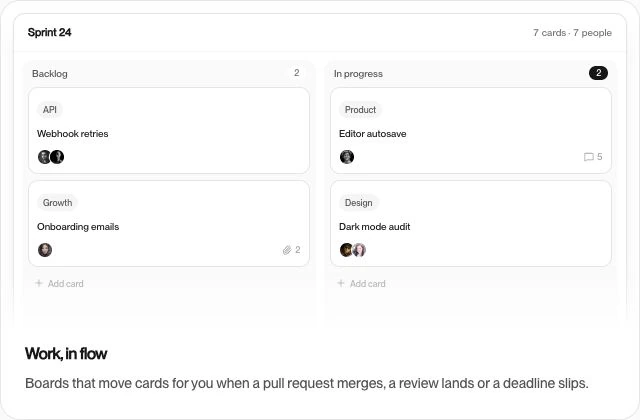The image size is (640, 420).
Task: Click the Design tag label
Action: (x=359, y=203)
